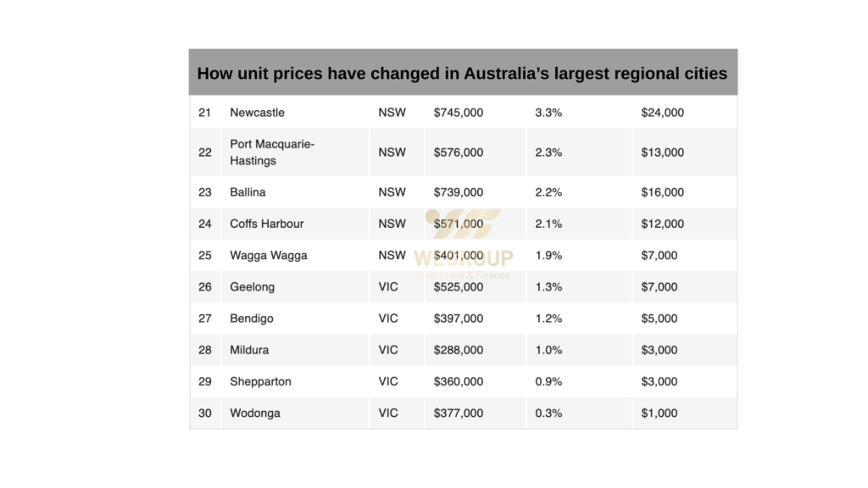The height and width of the screenshot is (488, 868).
Task: Click the Geelong city cell
Action: point(252,287)
